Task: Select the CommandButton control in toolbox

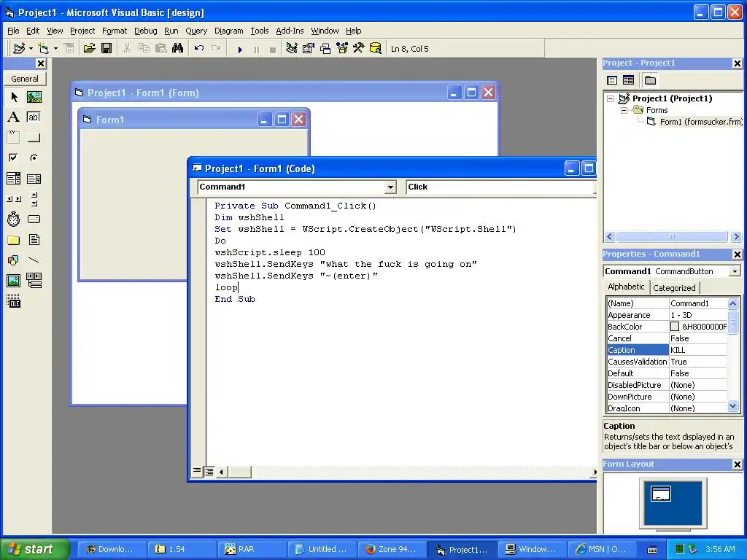Action: click(x=34, y=138)
